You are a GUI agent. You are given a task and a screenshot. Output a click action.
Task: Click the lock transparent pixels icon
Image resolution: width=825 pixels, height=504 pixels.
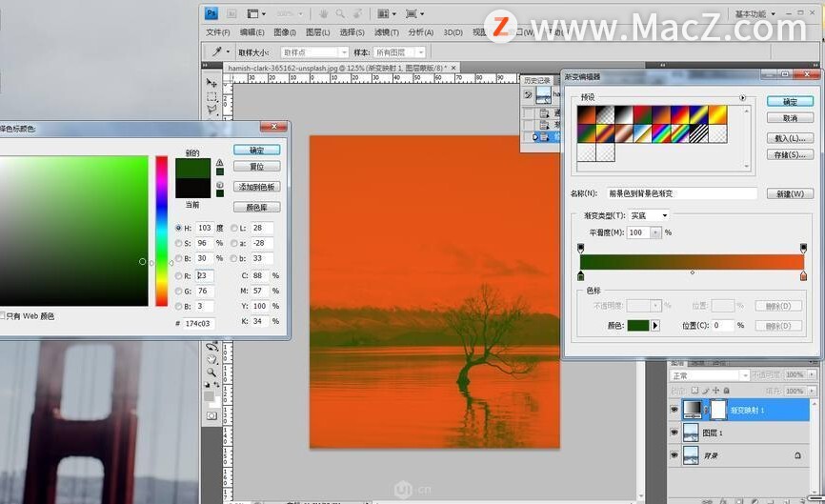(x=694, y=391)
